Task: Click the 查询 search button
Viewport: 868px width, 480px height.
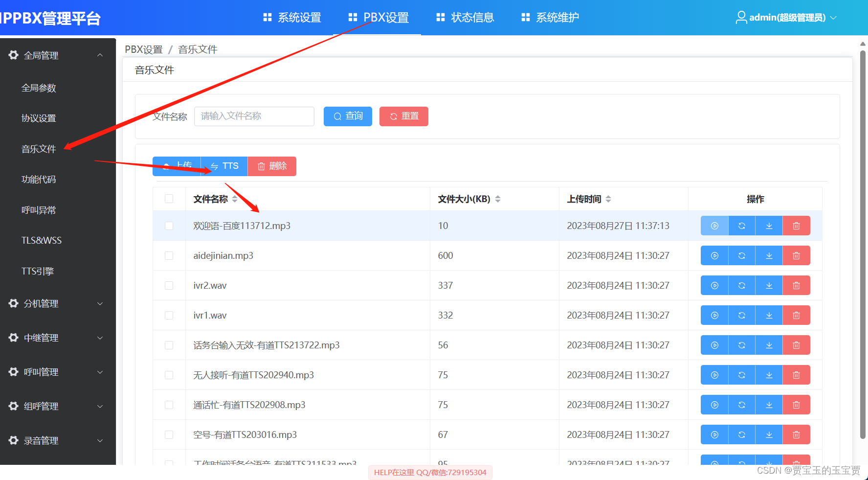Action: [348, 116]
